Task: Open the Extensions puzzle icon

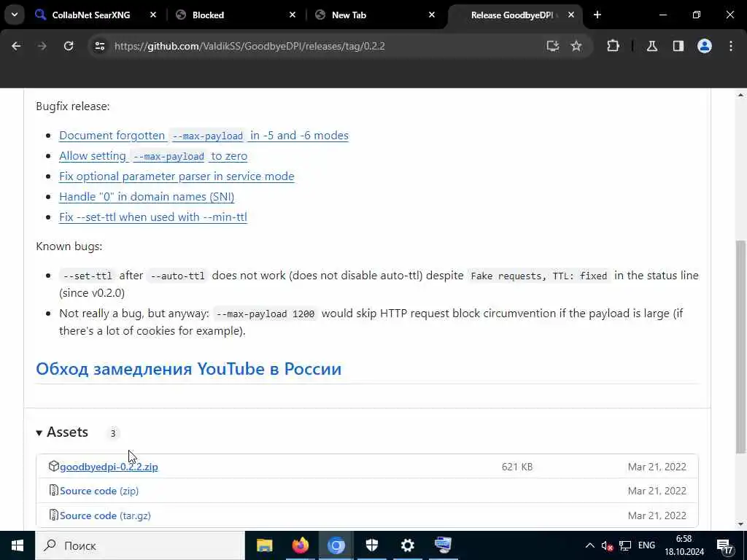Action: tap(613, 46)
